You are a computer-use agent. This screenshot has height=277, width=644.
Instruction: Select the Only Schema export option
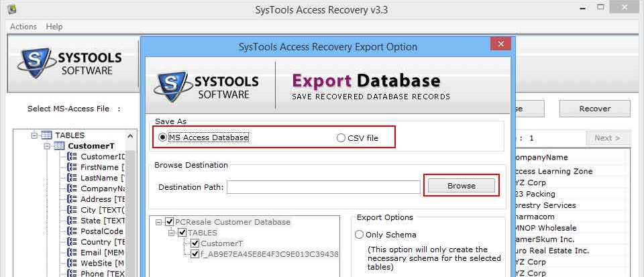pos(359,235)
